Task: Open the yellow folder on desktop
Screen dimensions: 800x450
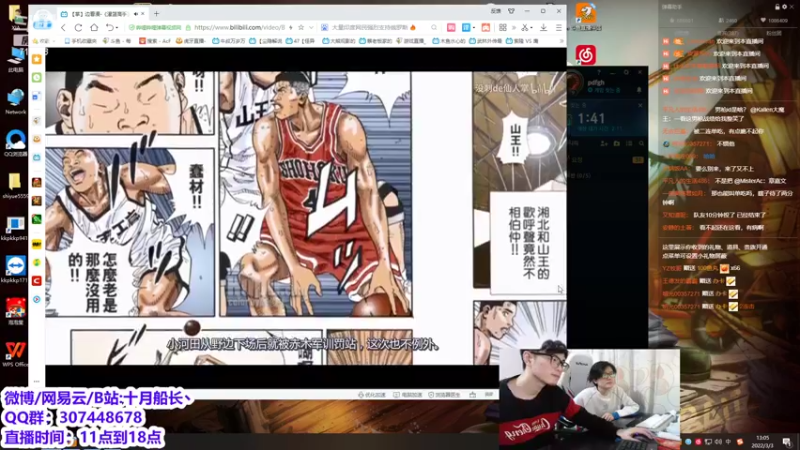Action: point(14,185)
